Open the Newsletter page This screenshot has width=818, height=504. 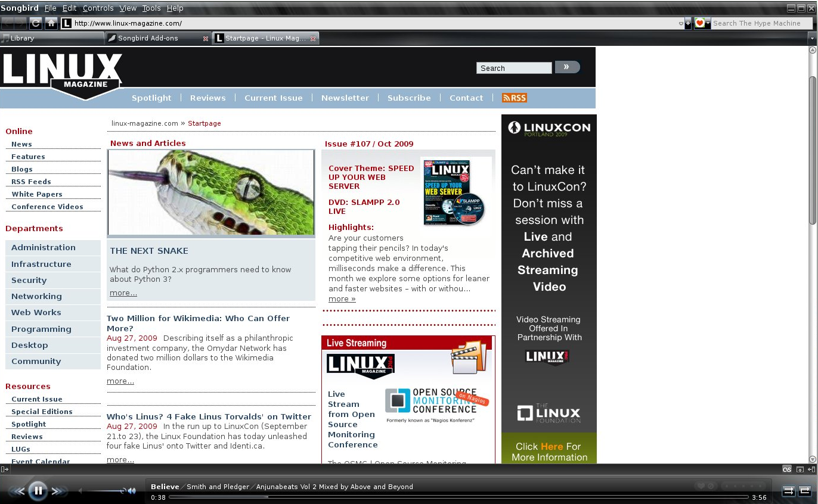(x=345, y=98)
